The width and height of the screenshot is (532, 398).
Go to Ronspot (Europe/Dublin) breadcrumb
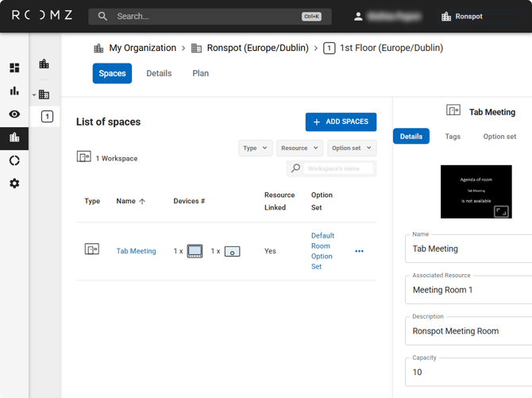pyautogui.click(x=258, y=48)
